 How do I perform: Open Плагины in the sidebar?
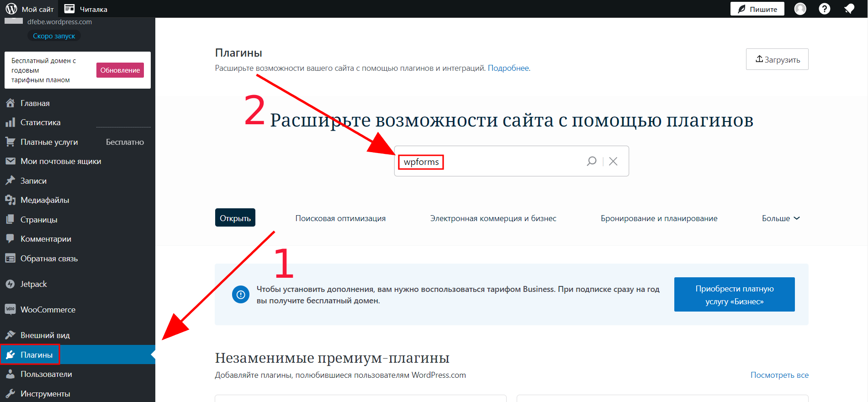pos(37,355)
